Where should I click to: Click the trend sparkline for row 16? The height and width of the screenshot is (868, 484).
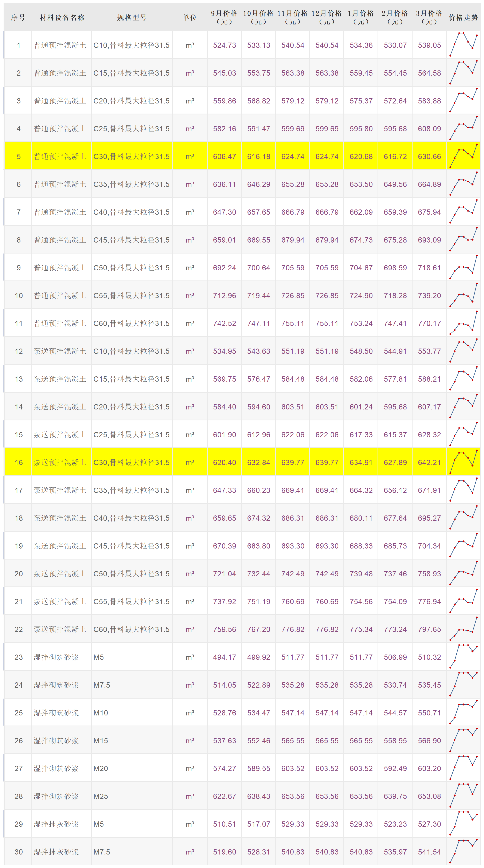coord(463,462)
